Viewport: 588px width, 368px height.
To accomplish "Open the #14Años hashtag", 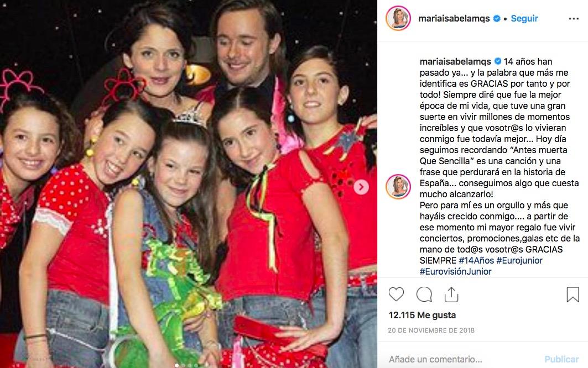I will point(476,260).
